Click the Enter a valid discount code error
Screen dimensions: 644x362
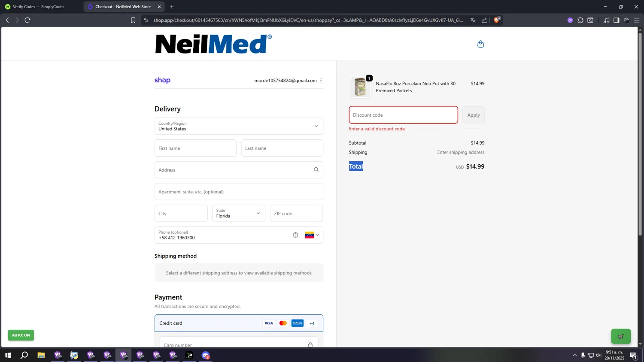tap(377, 129)
